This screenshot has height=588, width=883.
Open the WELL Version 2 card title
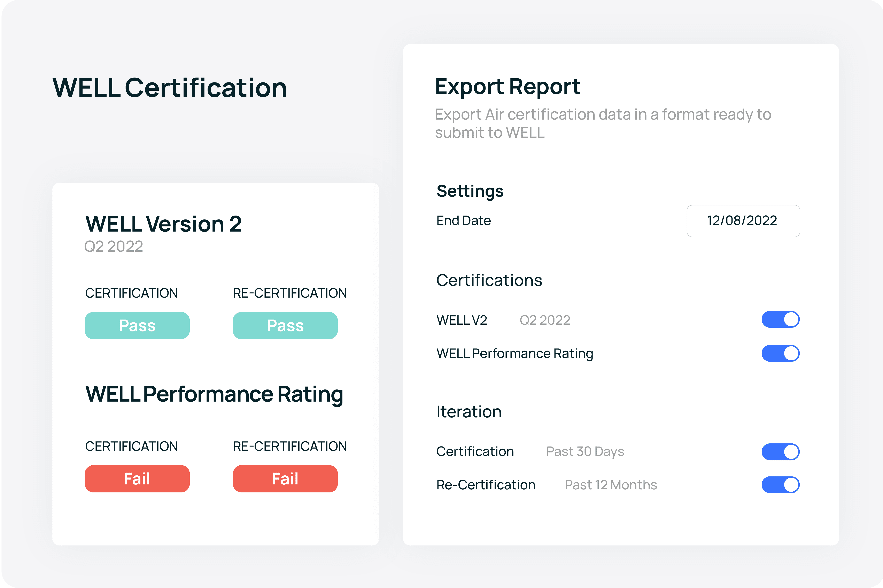164,224
